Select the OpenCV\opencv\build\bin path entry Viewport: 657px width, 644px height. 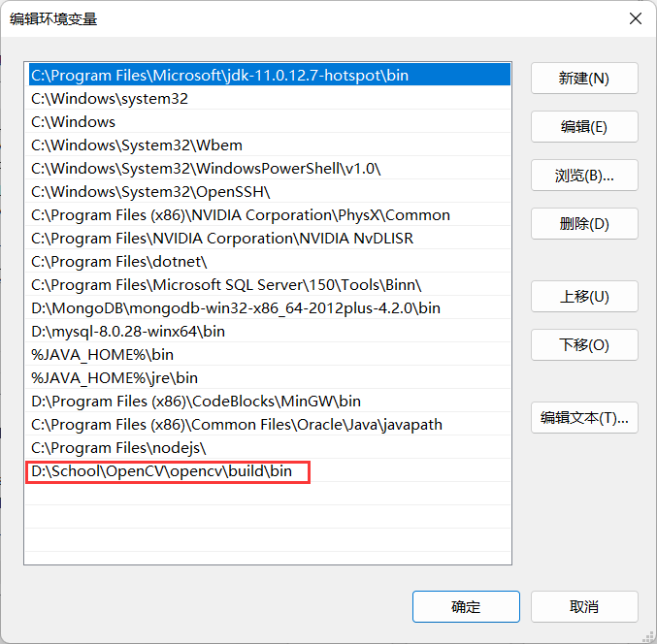pos(270,471)
